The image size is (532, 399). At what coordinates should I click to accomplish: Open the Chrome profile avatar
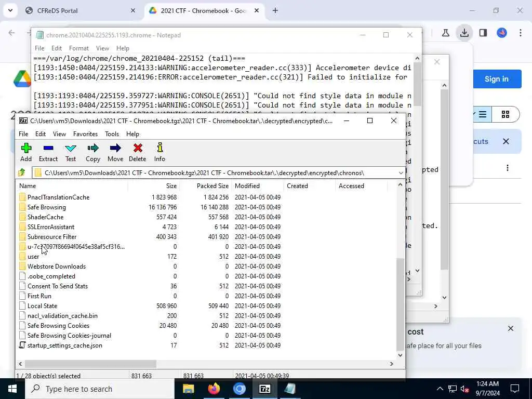tap(502, 33)
